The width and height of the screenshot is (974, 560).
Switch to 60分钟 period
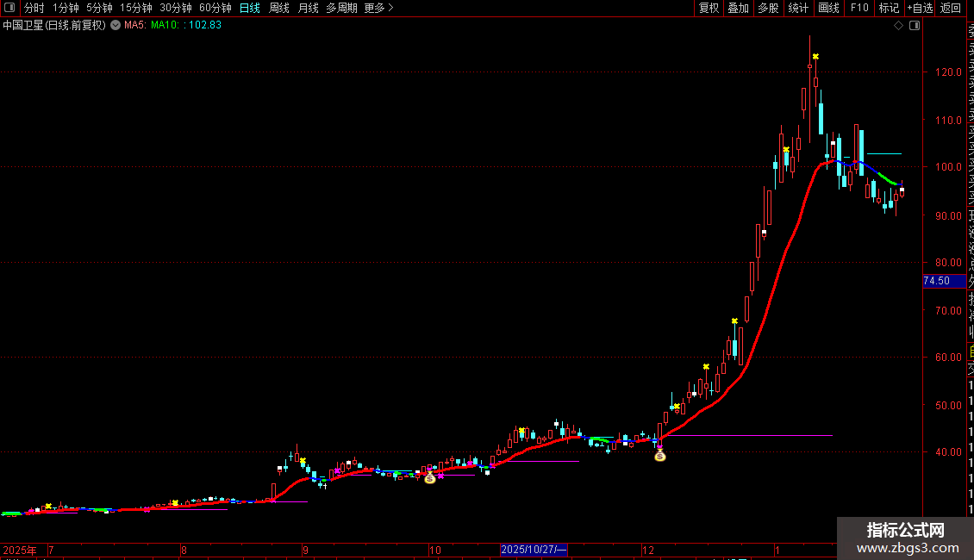coord(215,8)
